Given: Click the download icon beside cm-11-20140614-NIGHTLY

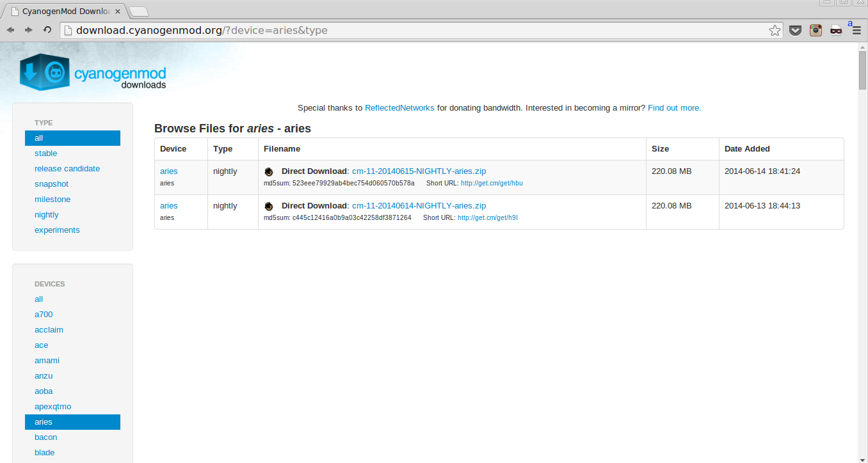Looking at the screenshot, I should click(x=269, y=206).
